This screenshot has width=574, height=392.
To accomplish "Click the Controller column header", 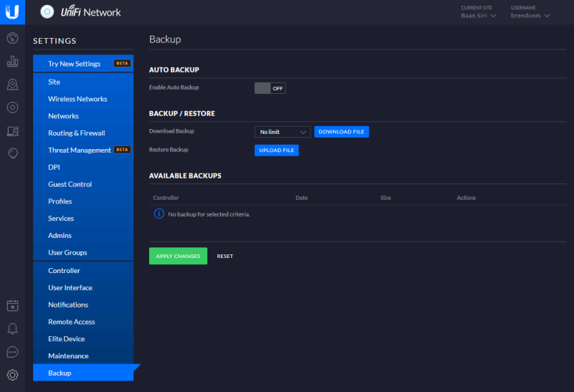I will 166,198.
